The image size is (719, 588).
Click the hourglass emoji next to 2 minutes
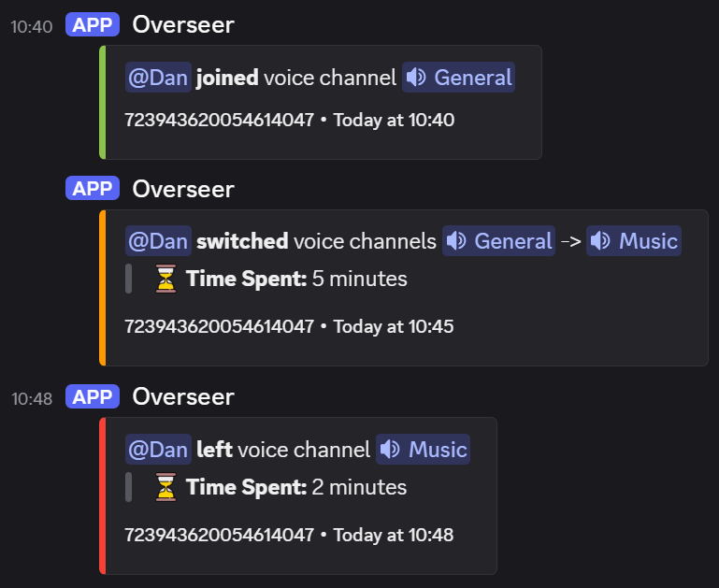coord(165,487)
